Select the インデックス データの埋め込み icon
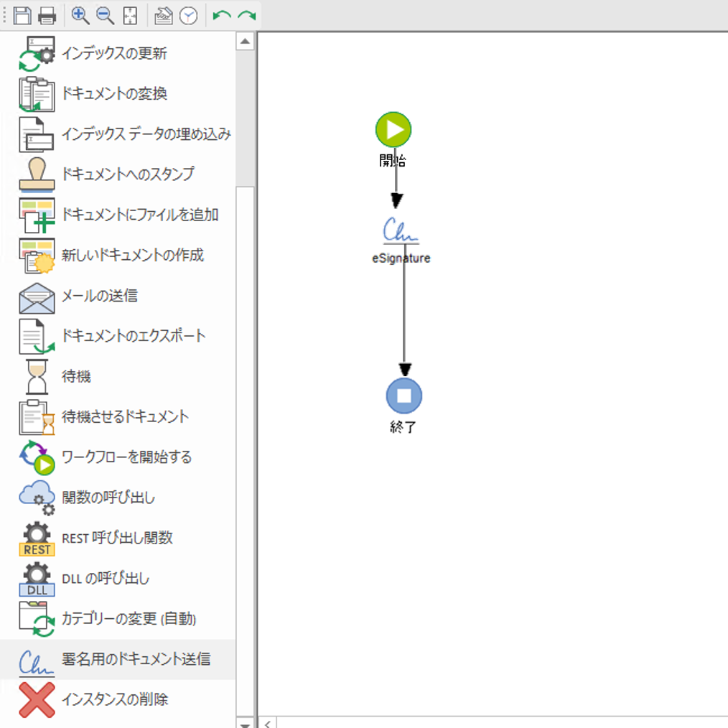Screen dimensions: 728x728 37,135
